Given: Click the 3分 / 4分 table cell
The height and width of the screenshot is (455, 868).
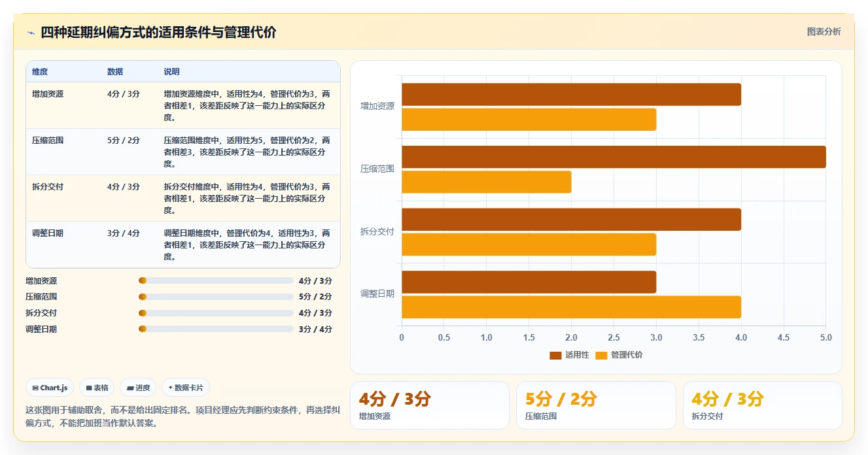Looking at the screenshot, I should [x=124, y=233].
